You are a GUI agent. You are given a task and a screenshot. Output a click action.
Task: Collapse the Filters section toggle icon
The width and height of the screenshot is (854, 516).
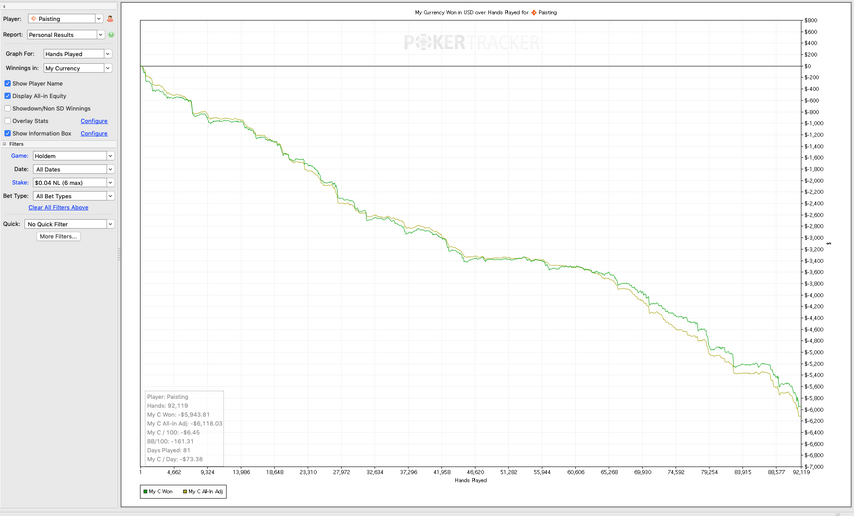[x=5, y=144]
